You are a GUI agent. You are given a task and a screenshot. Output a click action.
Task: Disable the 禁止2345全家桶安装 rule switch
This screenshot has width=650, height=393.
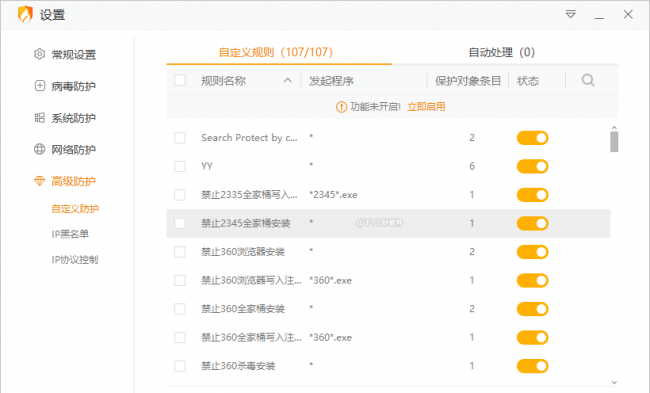point(533,223)
